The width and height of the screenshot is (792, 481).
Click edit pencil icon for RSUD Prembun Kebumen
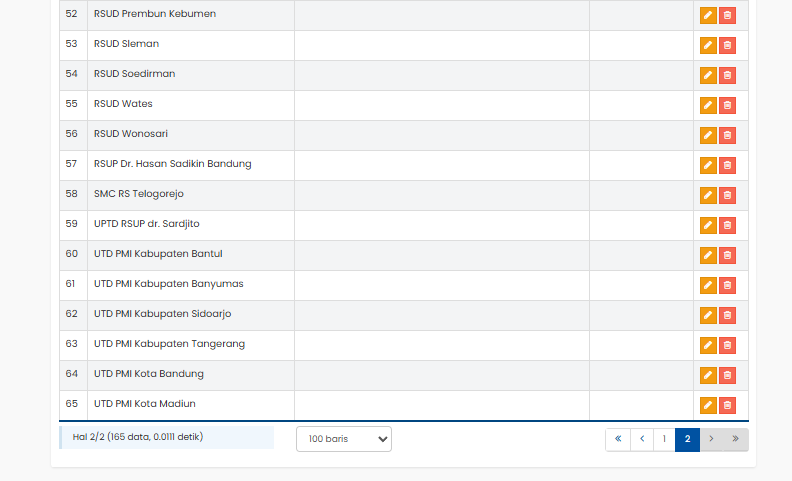[708, 15]
